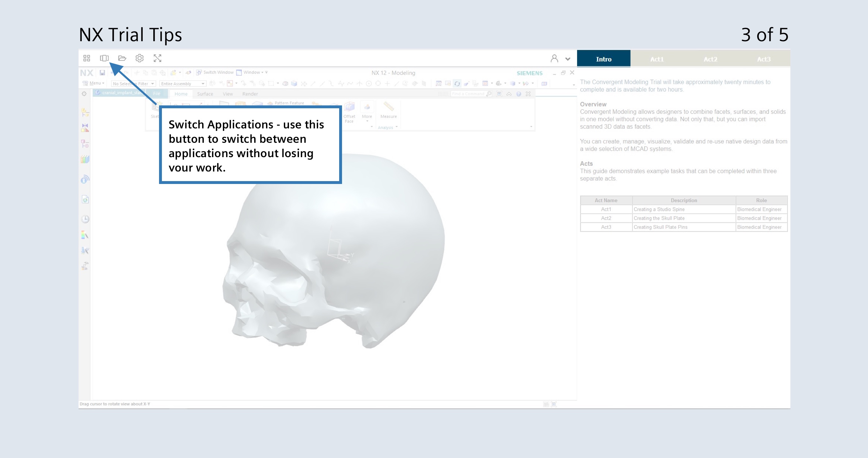The image size is (868, 458).
Task: Click the Switch Applications icon
Action: pos(104,58)
